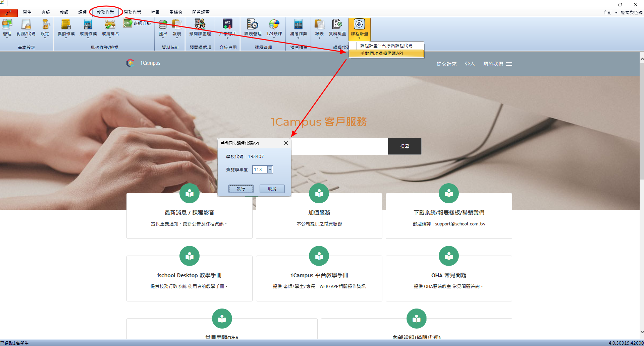The width and height of the screenshot is (644, 346).
Task: Click the icon above 最新消息 / 課程影音
Action: 190,193
